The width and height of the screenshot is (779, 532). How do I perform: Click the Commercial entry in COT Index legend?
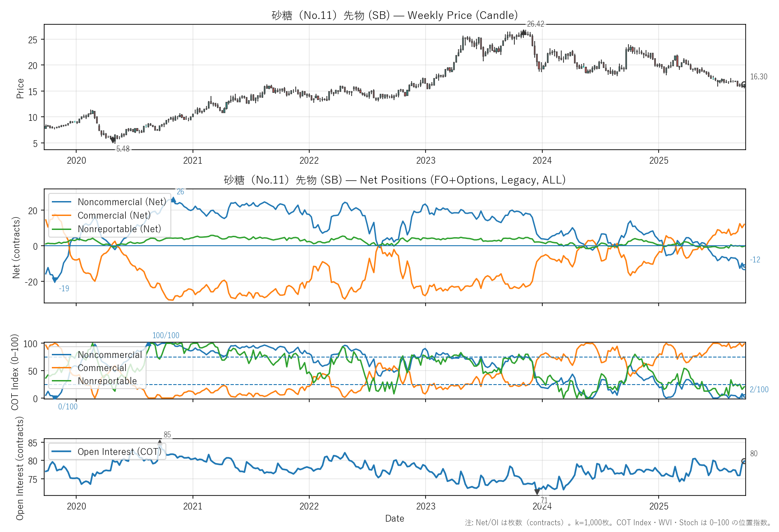pyautogui.click(x=102, y=368)
